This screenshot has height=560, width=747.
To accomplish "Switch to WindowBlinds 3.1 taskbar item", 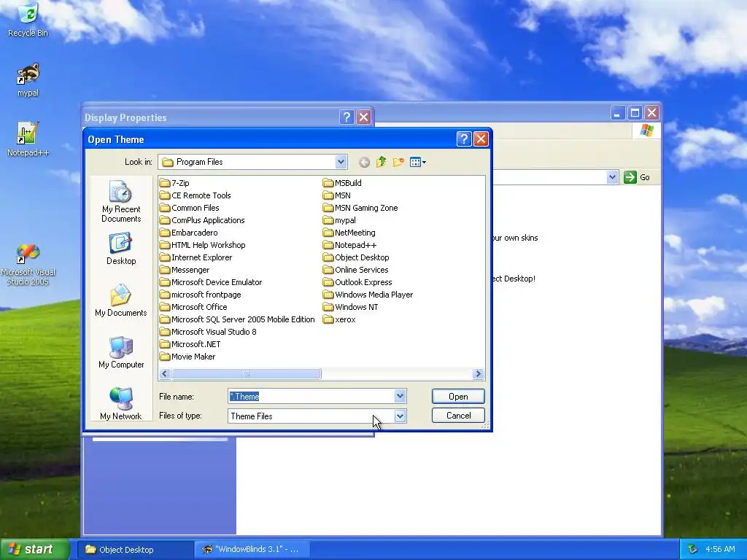I will coord(252,550).
